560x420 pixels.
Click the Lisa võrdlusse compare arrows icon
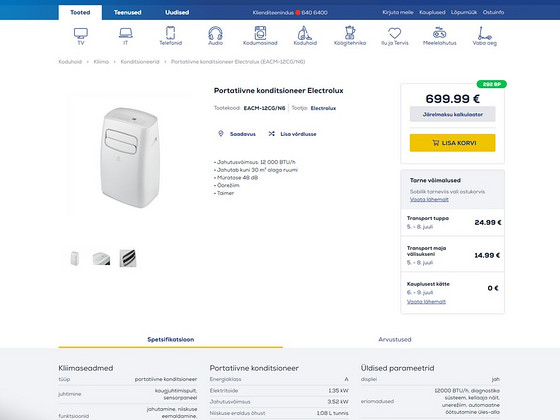tap(271, 134)
